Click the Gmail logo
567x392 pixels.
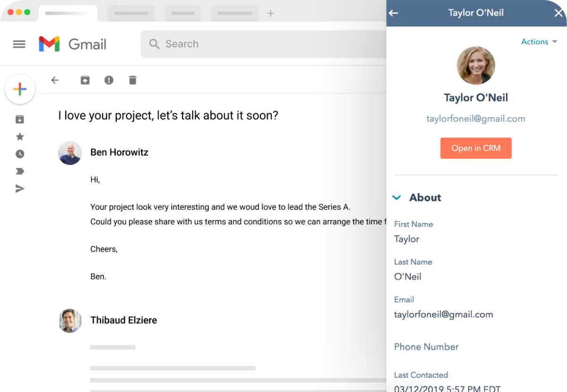click(73, 44)
